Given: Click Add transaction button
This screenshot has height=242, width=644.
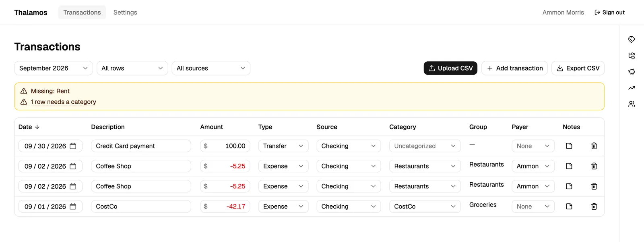Looking at the screenshot, I should pos(514,68).
